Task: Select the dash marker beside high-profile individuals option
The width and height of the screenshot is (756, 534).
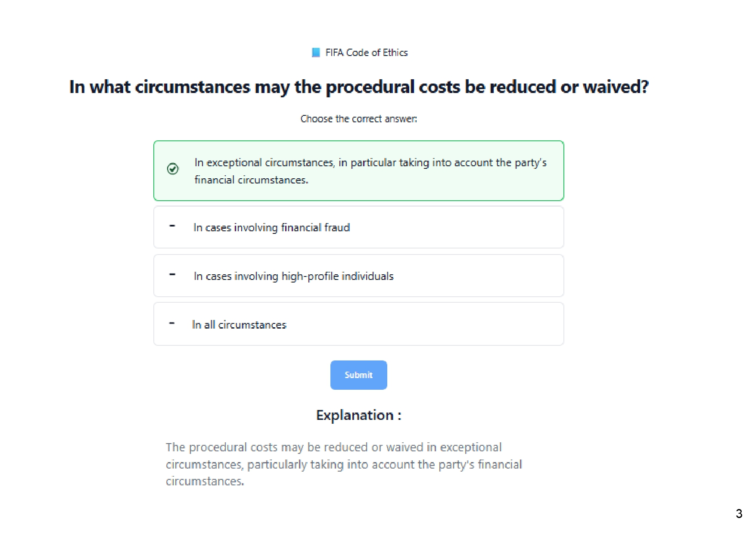Action: click(x=172, y=274)
